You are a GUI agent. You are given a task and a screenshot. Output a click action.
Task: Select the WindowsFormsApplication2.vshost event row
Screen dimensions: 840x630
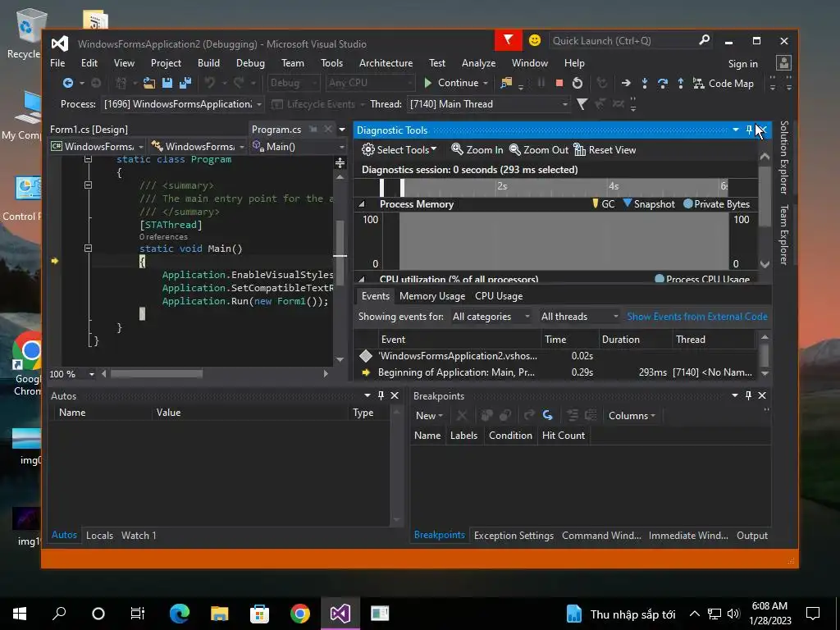(x=557, y=356)
